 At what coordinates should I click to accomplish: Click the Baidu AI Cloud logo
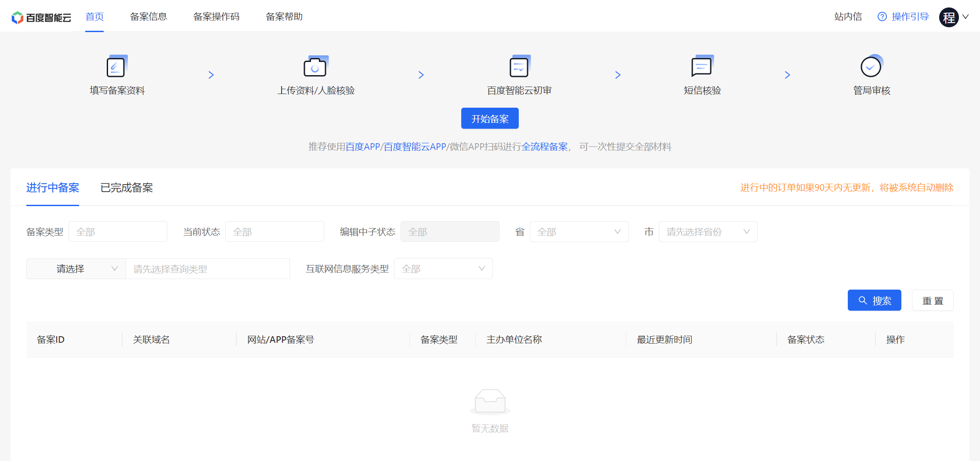coord(41,17)
